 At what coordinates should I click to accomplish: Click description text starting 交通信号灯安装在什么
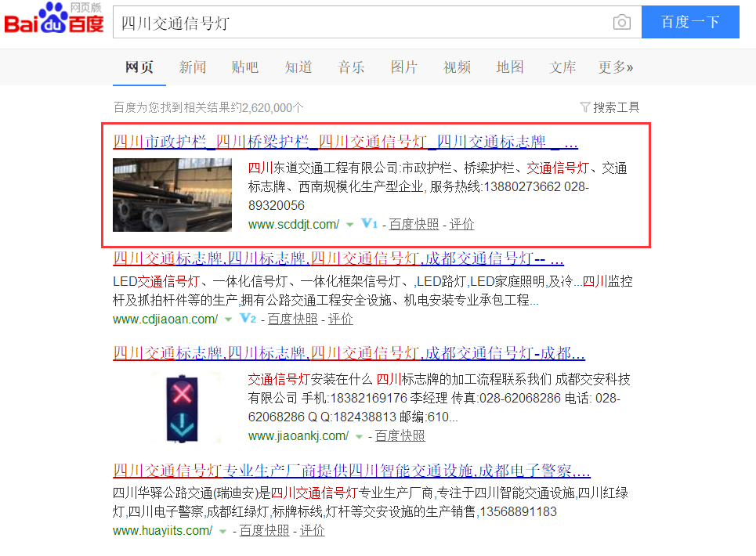pos(439,398)
